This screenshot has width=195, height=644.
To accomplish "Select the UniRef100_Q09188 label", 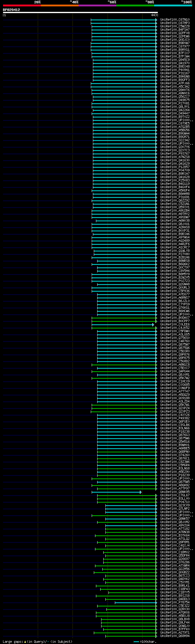I will (175, 398).
